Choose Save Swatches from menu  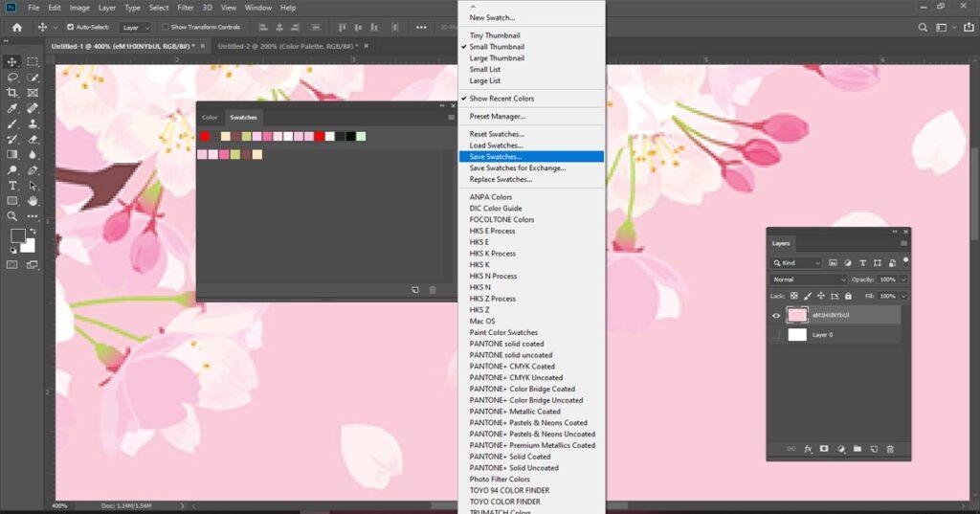(x=531, y=156)
